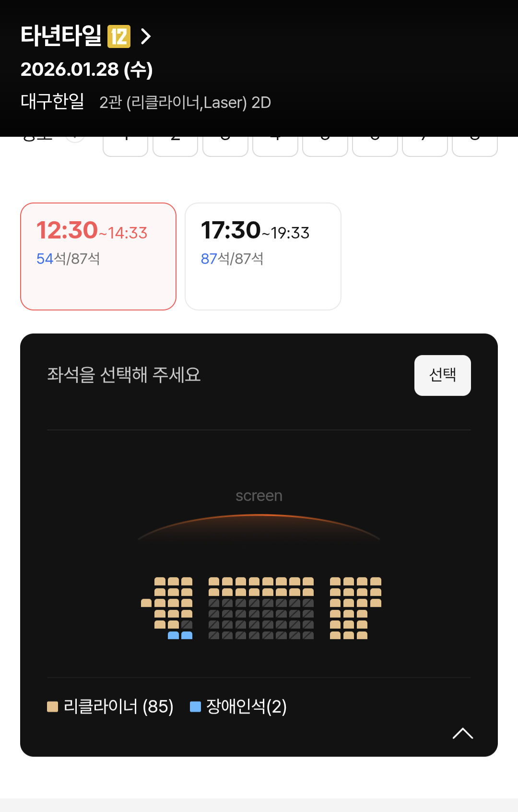518x812 pixels.
Task: Open movie details via chevron beside 타넌타일
Action: 146,36
